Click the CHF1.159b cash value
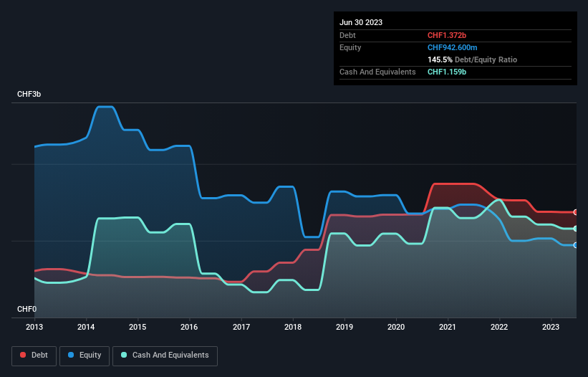The height and width of the screenshot is (377, 588). pyautogui.click(x=447, y=72)
